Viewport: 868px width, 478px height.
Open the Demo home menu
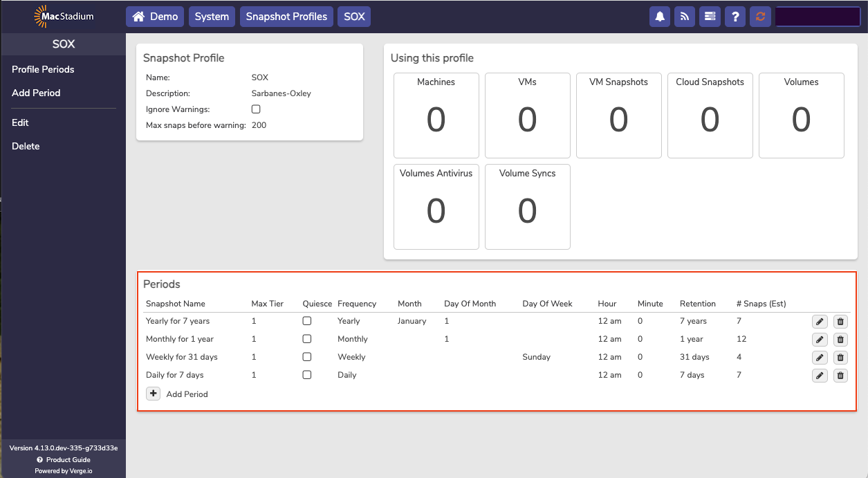point(154,17)
